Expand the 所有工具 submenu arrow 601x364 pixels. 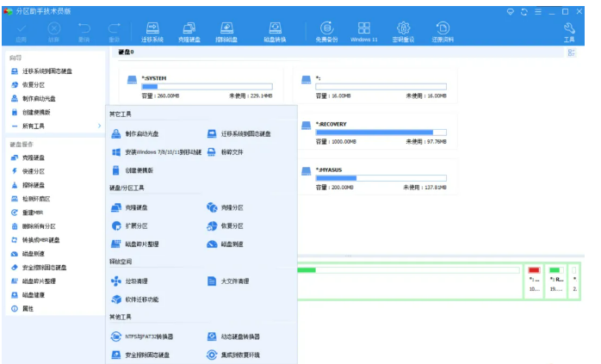tap(98, 126)
